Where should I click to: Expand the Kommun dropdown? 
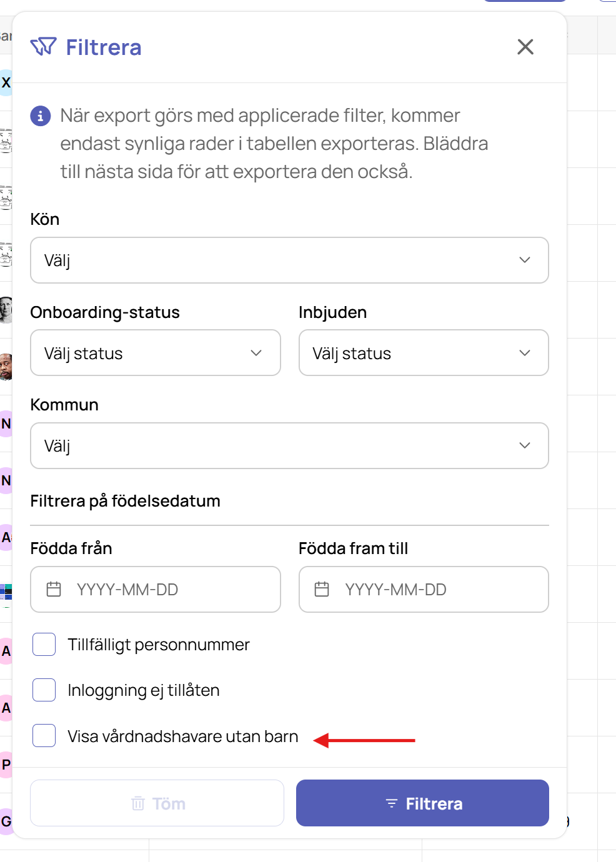tap(289, 445)
